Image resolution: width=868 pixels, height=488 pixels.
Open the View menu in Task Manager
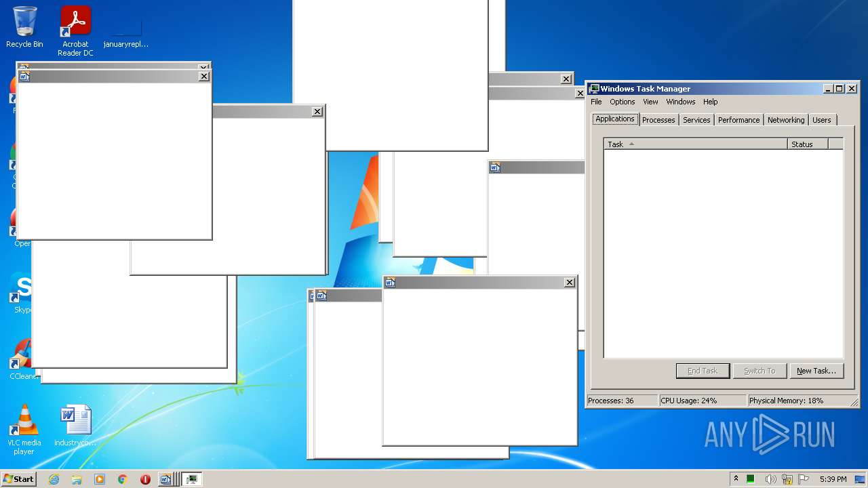tap(650, 102)
